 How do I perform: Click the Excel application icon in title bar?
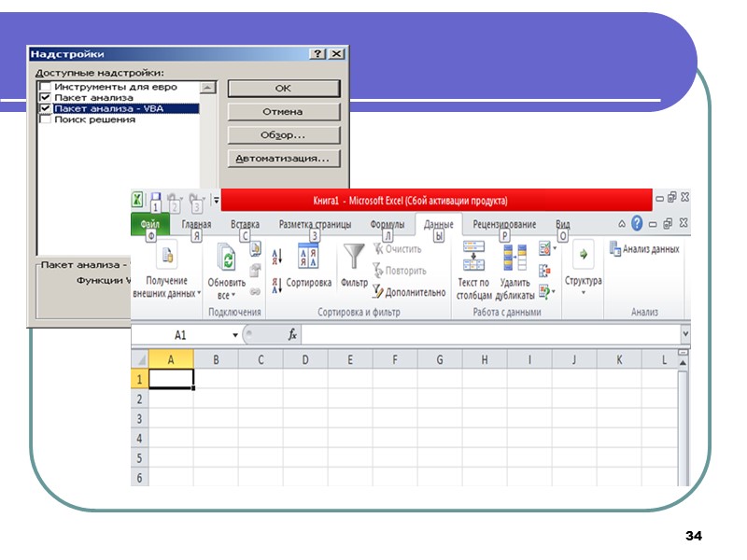pyautogui.click(x=137, y=199)
